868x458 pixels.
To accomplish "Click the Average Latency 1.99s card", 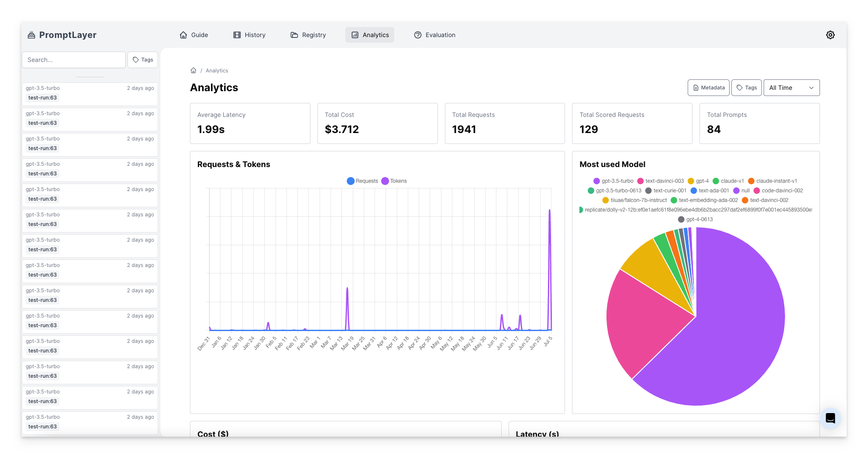I will [x=250, y=123].
